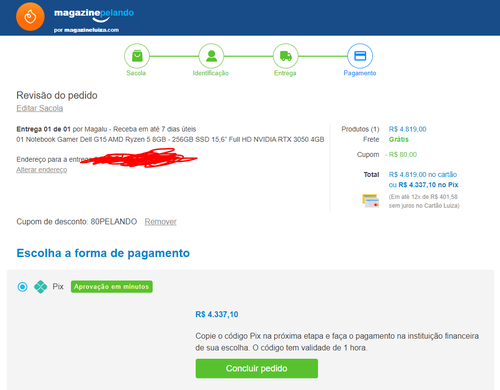Click the Pix amount R$ 4.337,10 in payment box
This screenshot has width=500, height=390.
pyautogui.click(x=217, y=314)
